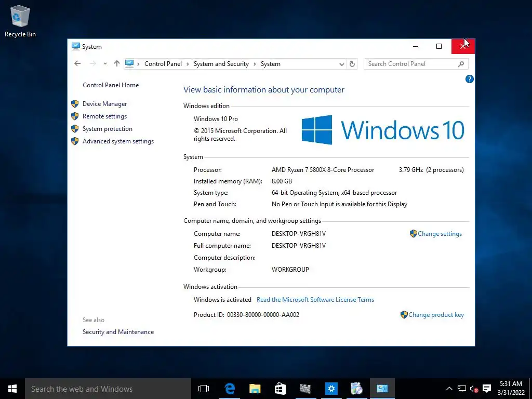Click the Search Control Panel field
This screenshot has height=399, width=532.
tap(416, 64)
